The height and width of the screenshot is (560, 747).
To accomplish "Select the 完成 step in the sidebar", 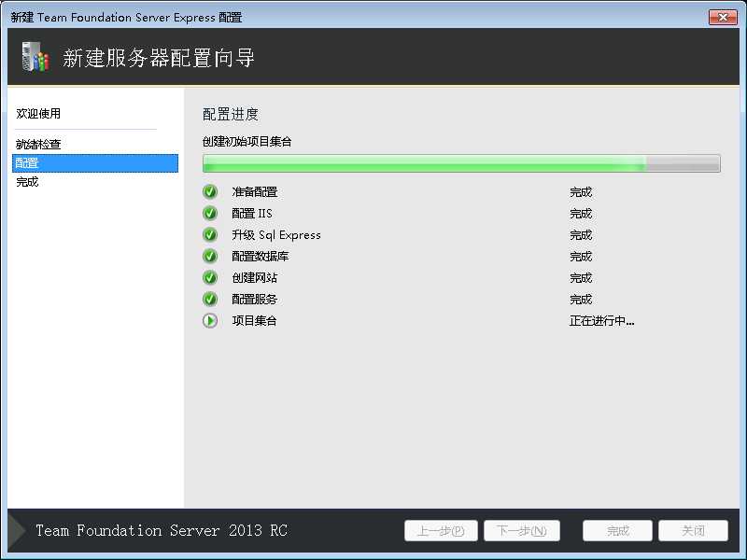I will [x=27, y=182].
